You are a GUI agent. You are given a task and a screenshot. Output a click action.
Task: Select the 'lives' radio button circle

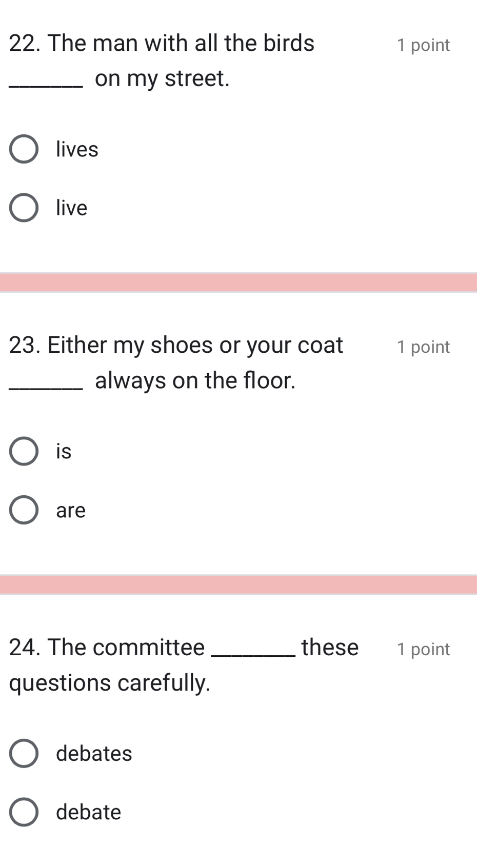(24, 149)
